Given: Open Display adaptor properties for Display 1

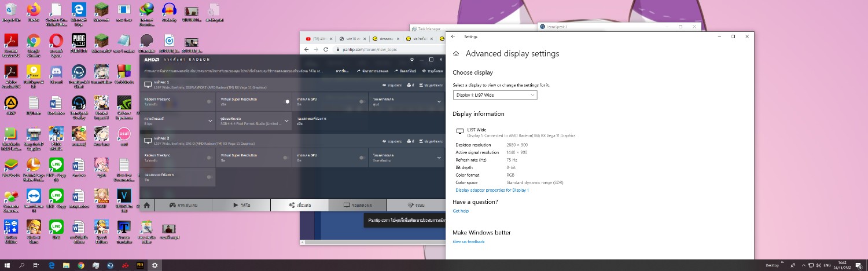Looking at the screenshot, I should click(492, 190).
